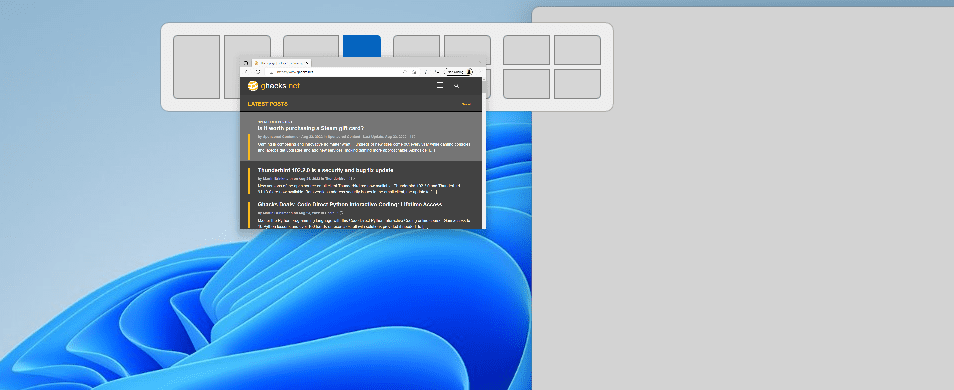Pick the left-half snap zone

pos(197,66)
